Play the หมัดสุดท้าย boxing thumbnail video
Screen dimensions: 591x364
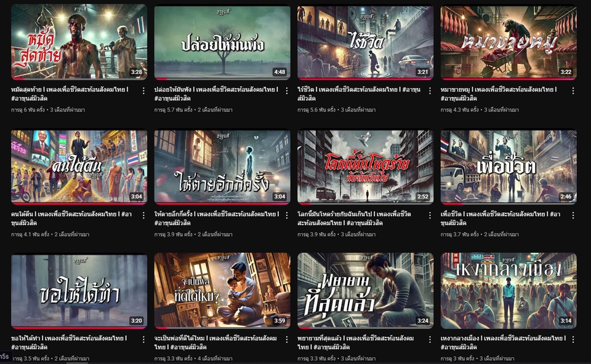(79, 42)
